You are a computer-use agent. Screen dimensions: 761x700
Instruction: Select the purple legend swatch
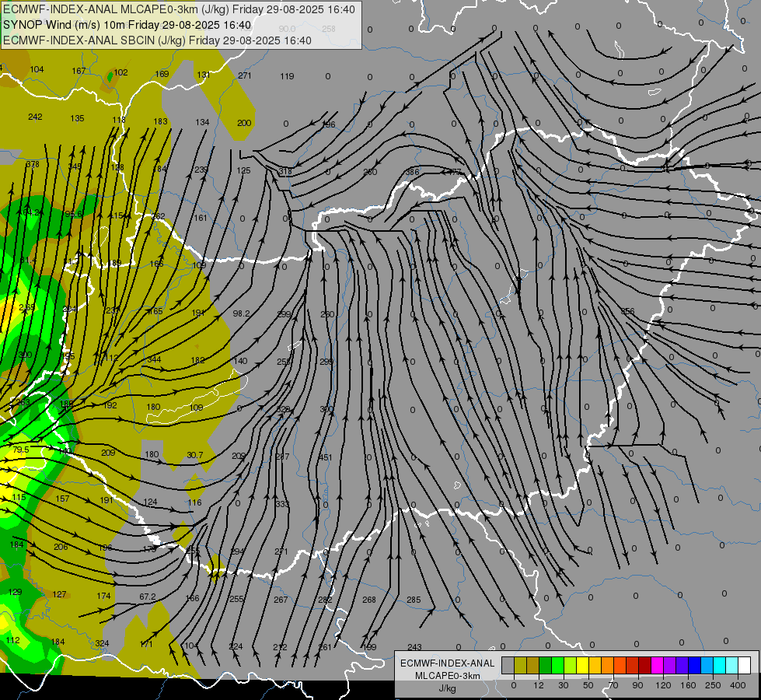point(670,663)
